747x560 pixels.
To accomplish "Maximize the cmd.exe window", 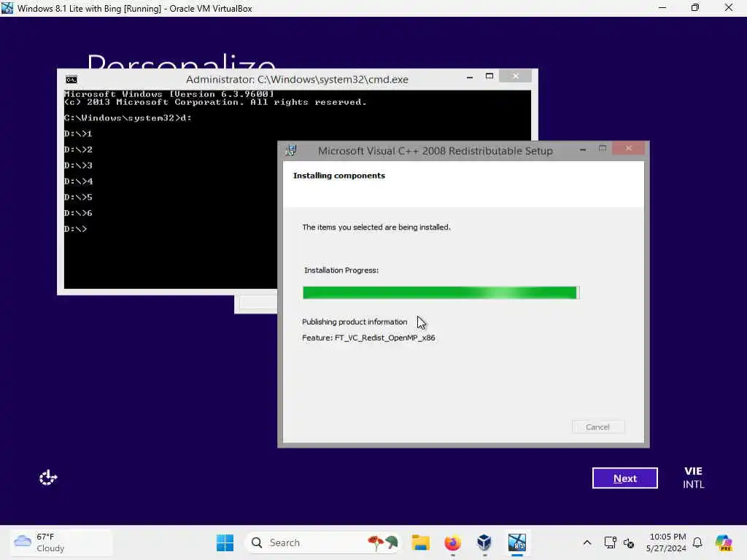I will point(489,76).
